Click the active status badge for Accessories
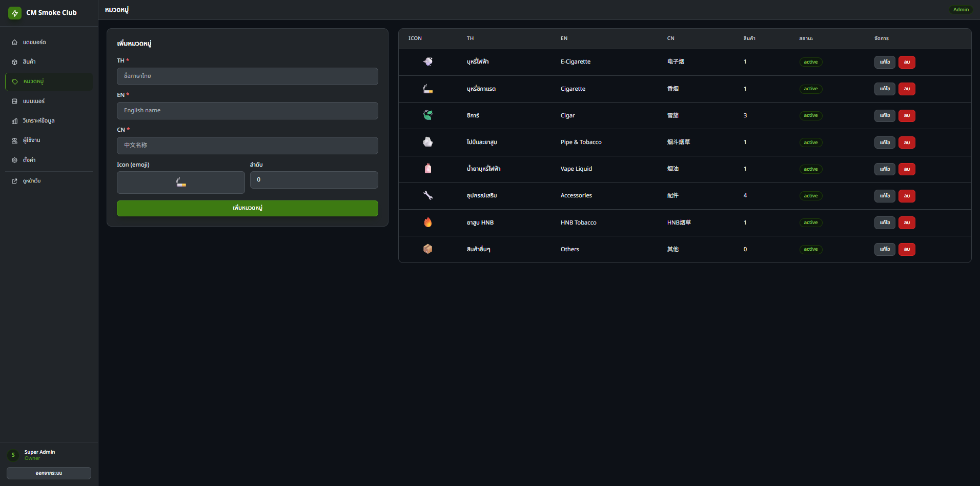This screenshot has height=486, width=980. pos(811,196)
